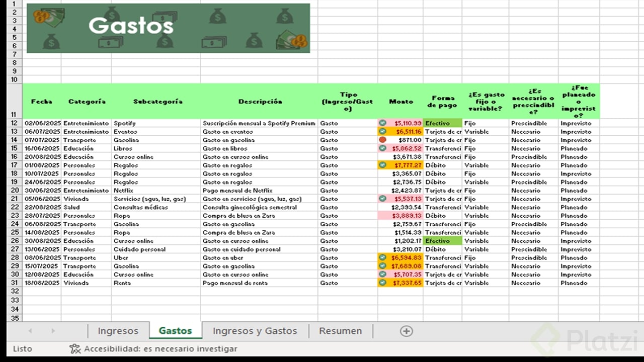Screen dimensions: 644x362
Task: Select the 'Gasto en eventos' description cell
Action: [259, 132]
